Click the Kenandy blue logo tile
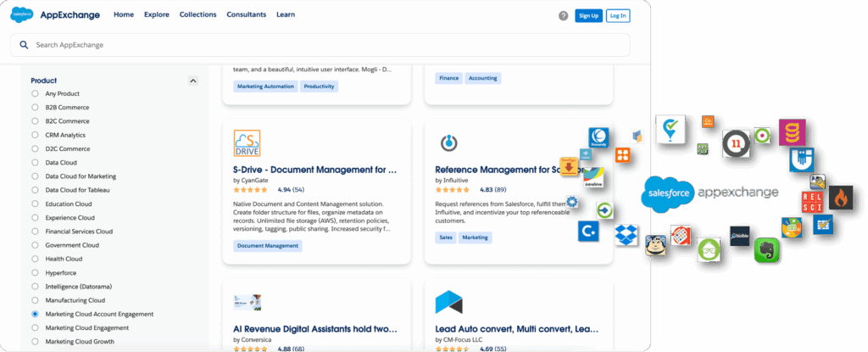This screenshot has width=868, height=352. click(x=598, y=137)
